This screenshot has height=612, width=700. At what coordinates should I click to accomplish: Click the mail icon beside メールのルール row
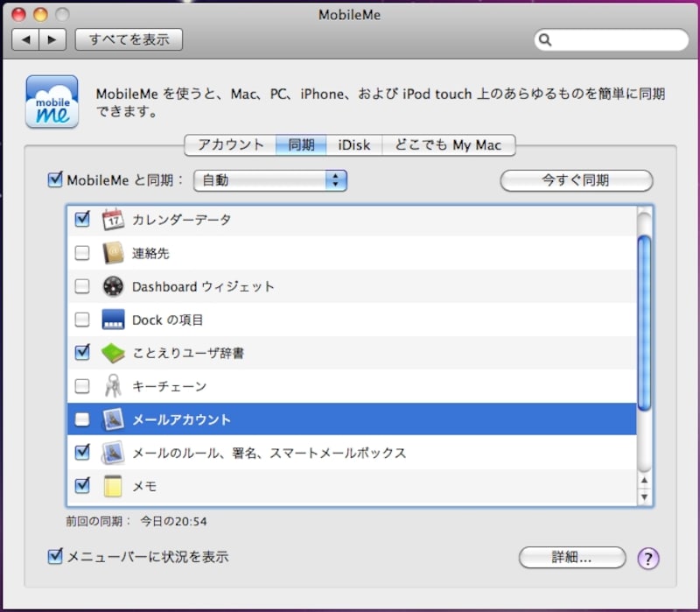(x=113, y=453)
